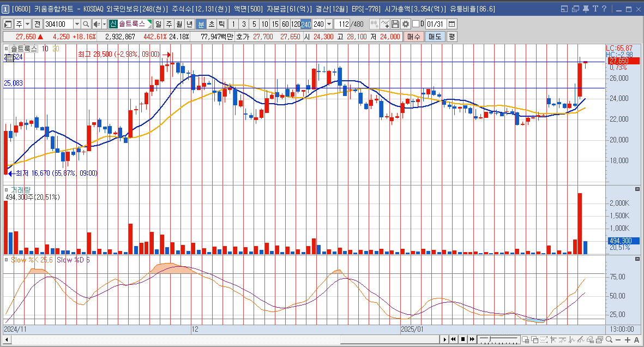Click the rewind button in bottom controls
The image size is (644, 347).
(x=454, y=339)
